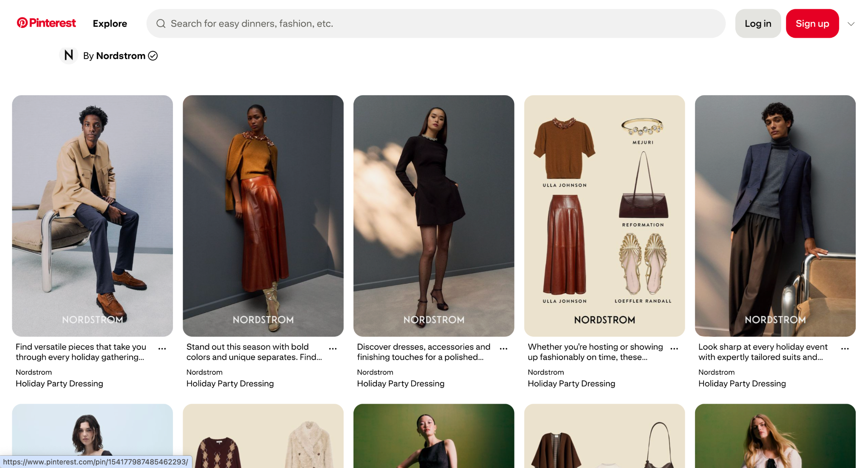This screenshot has height=468, width=868.
Task: Open more options for dresses accessories pin
Action: [x=504, y=349]
